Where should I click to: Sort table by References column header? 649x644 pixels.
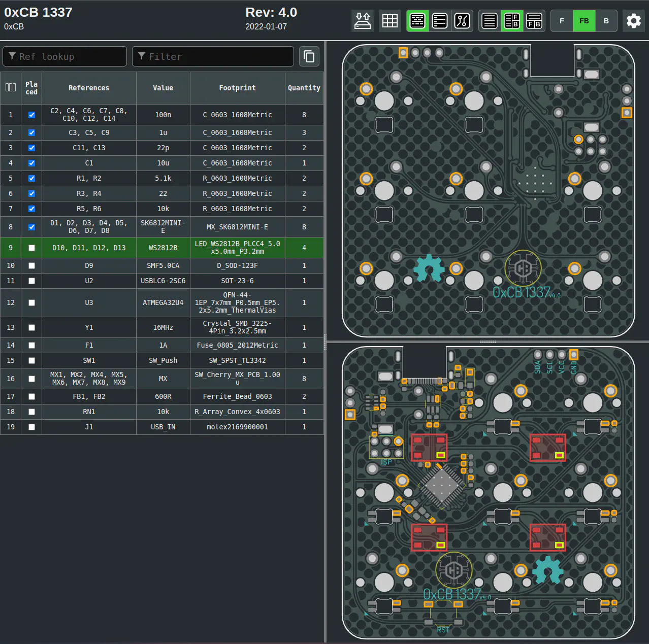coord(89,88)
